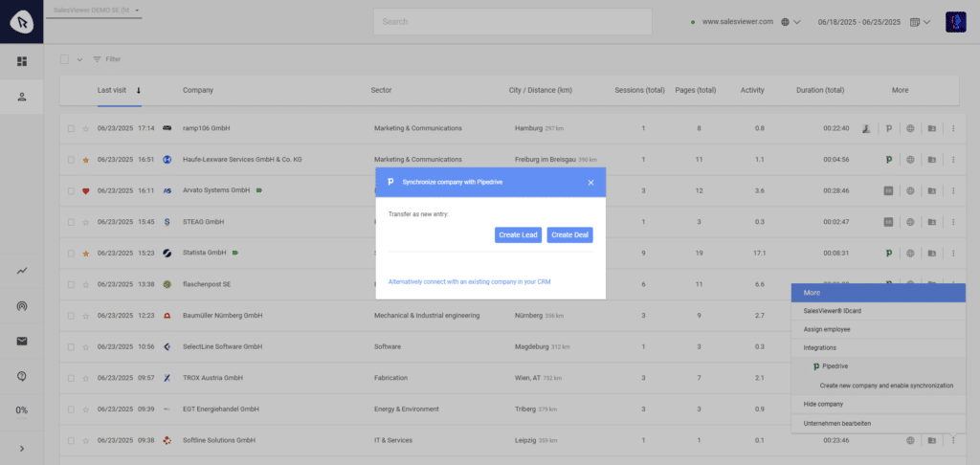Viewport: 980px width, 465px height.
Task: Click the contact folder icon in Softline Solutions row
Action: tap(932, 441)
